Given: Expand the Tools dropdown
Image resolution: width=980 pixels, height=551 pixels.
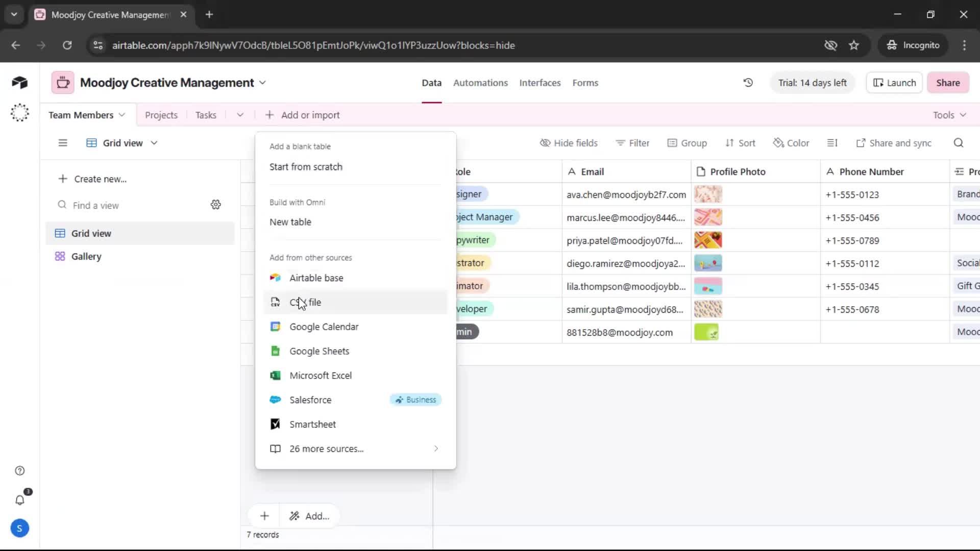Looking at the screenshot, I should tap(949, 115).
